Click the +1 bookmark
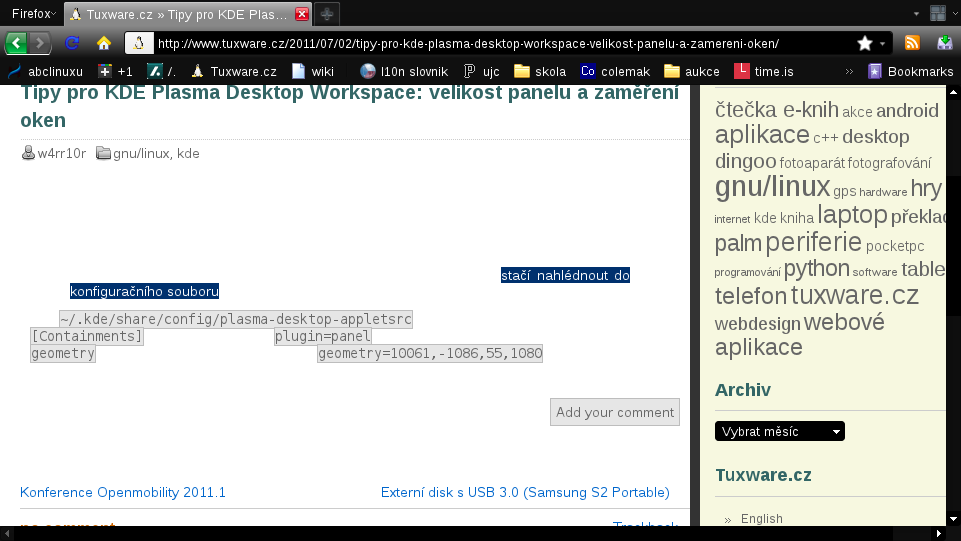961x541 pixels. click(115, 72)
